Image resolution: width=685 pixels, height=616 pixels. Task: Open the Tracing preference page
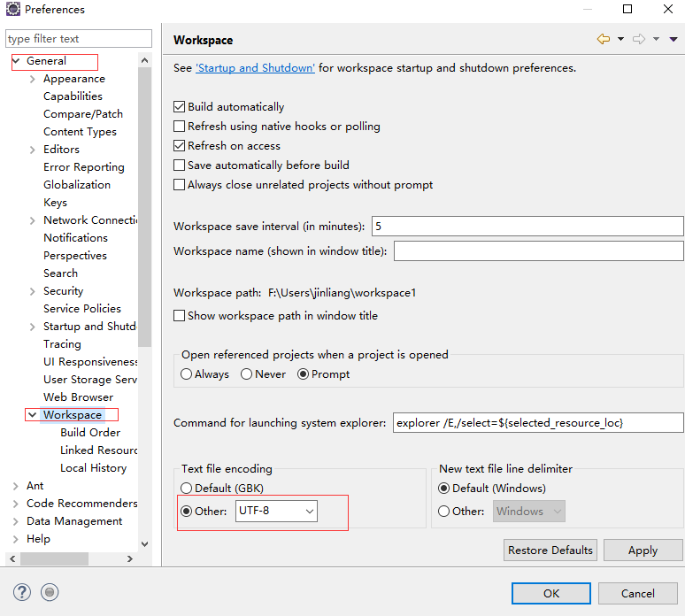[62, 344]
